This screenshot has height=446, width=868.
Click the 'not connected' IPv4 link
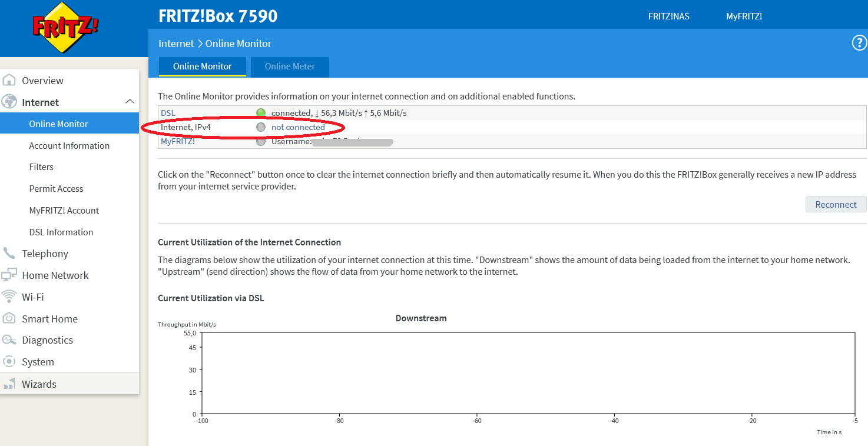point(298,127)
